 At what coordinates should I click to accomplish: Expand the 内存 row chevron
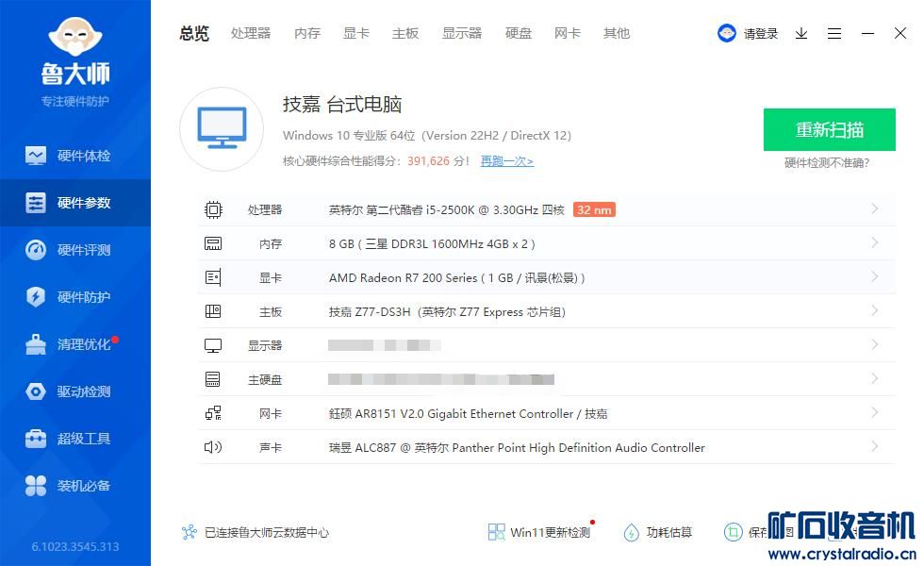pyautogui.click(x=875, y=243)
